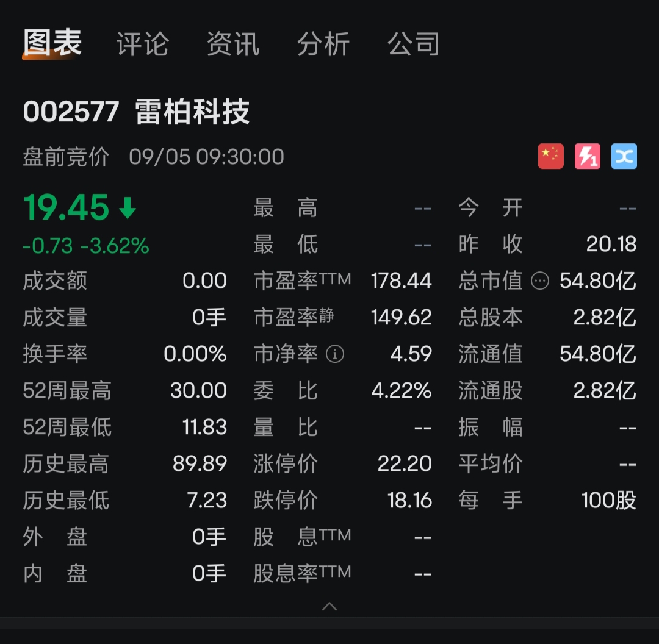Click the 内盘 label

pyautogui.click(x=55, y=573)
